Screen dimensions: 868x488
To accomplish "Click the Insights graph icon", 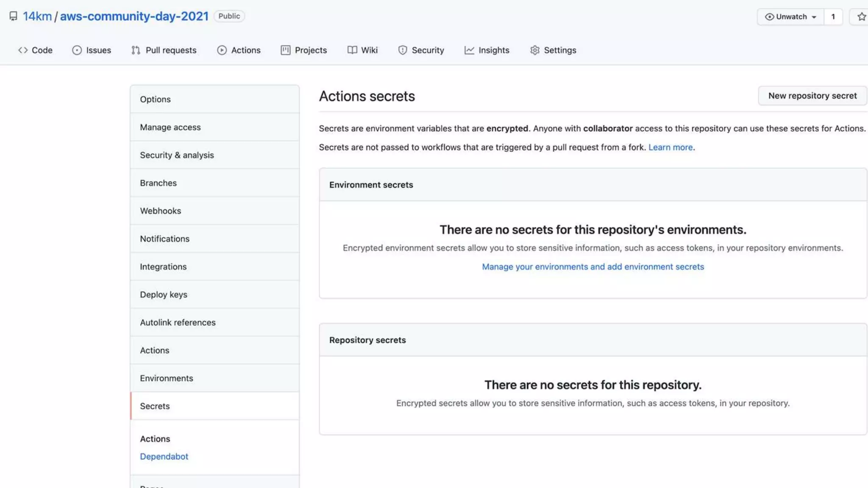I will (x=469, y=50).
